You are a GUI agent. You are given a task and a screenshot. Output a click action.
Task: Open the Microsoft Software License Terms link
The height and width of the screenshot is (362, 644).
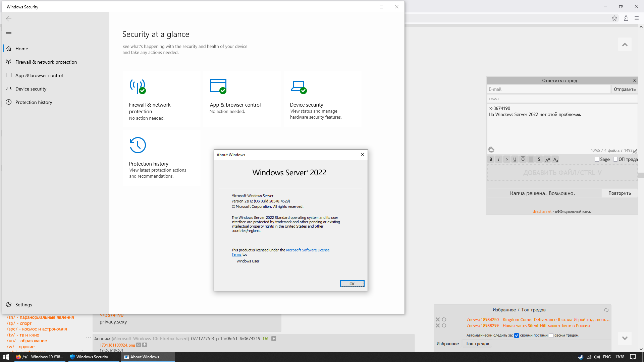[308, 250]
